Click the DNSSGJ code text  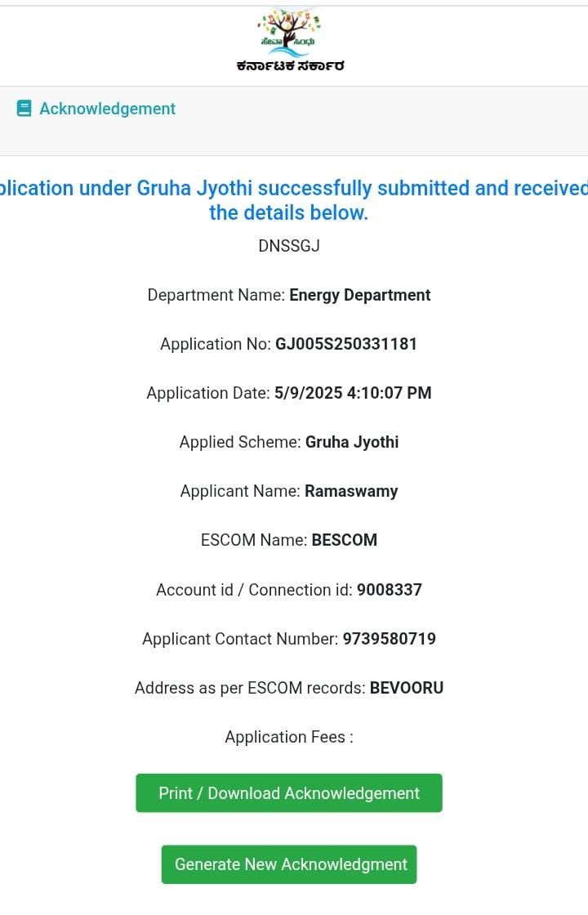click(289, 246)
